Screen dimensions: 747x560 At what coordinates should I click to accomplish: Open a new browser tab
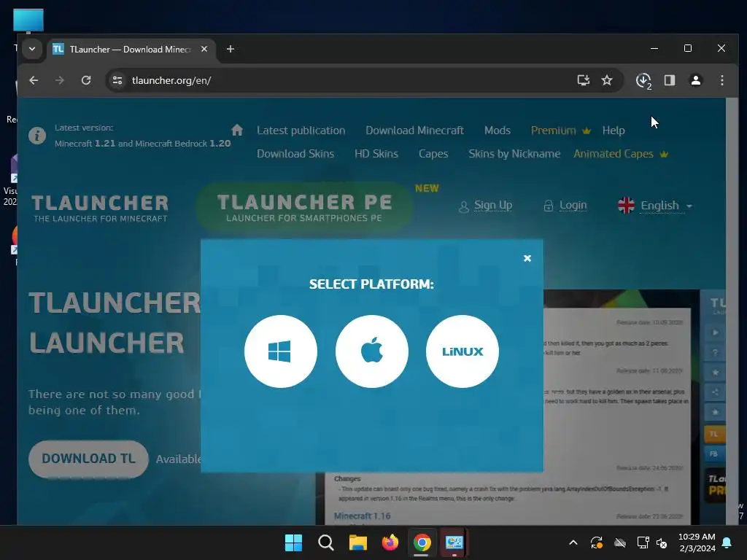pyautogui.click(x=230, y=49)
